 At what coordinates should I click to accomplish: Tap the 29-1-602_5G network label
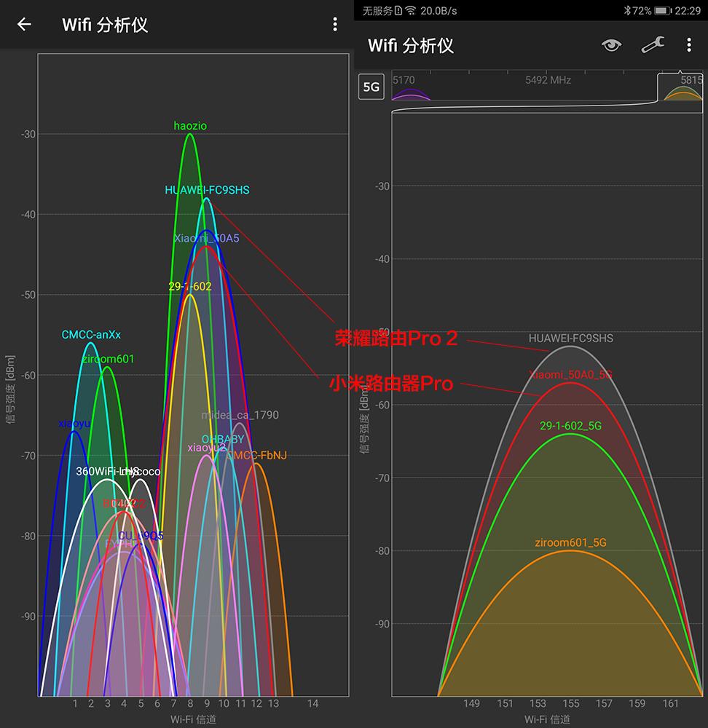570,426
